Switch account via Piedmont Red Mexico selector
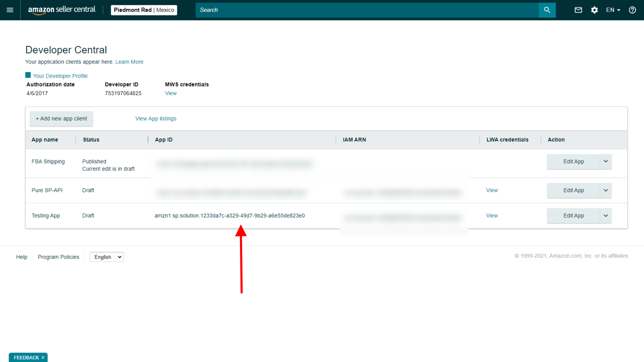 [144, 10]
